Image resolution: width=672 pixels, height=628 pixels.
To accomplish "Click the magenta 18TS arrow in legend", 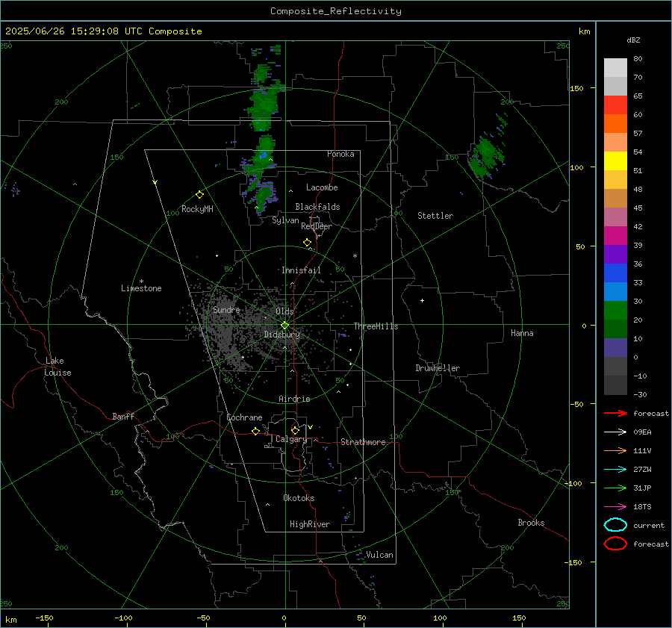I will click(x=615, y=507).
